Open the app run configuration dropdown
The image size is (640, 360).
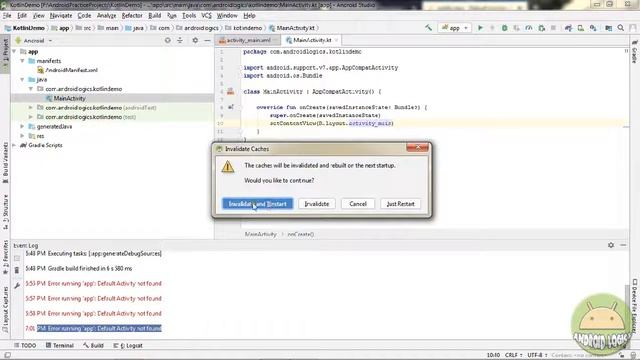[x=455, y=28]
